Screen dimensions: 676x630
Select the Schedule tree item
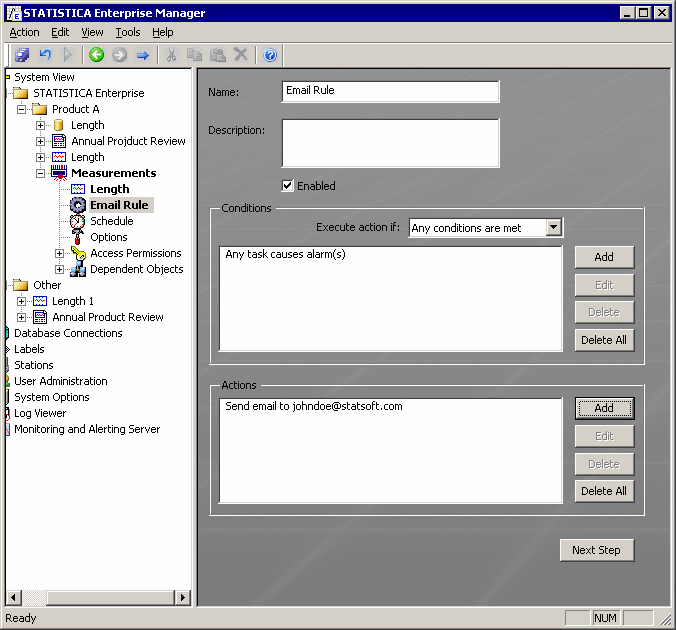tap(112, 221)
